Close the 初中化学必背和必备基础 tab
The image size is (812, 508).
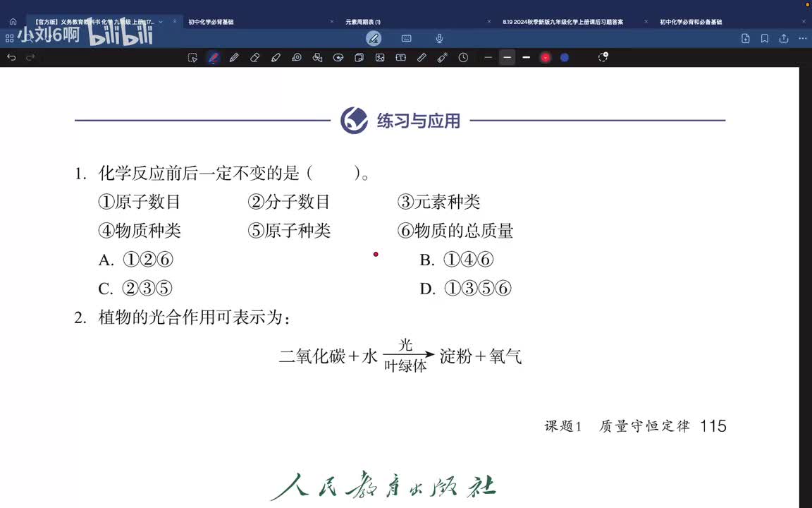[x=804, y=22]
